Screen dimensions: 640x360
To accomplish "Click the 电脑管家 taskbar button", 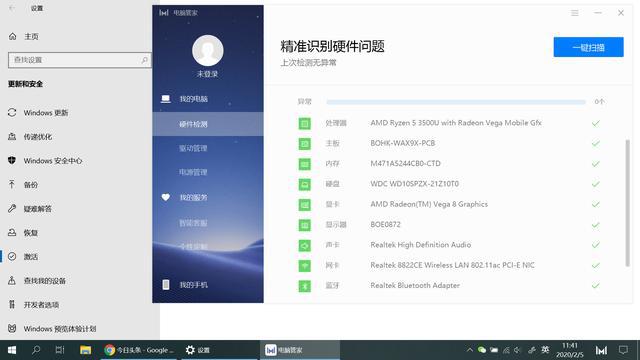I will click(x=300, y=350).
